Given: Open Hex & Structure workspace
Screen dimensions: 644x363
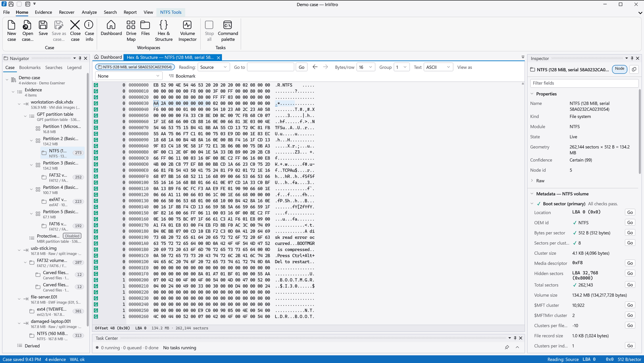Looking at the screenshot, I should pyautogui.click(x=163, y=31).
